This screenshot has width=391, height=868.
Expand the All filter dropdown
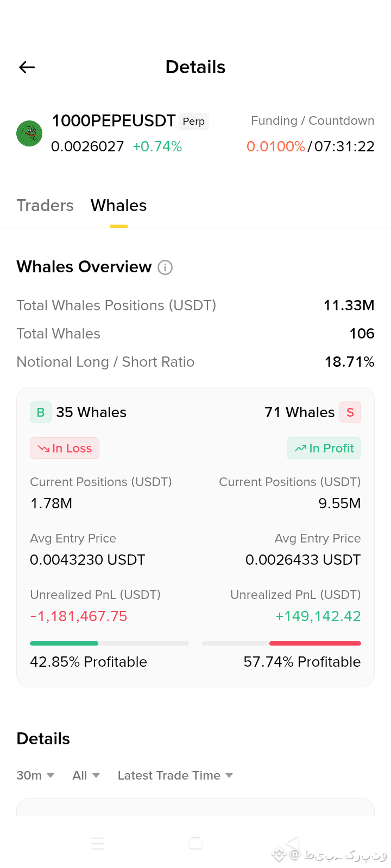click(86, 775)
